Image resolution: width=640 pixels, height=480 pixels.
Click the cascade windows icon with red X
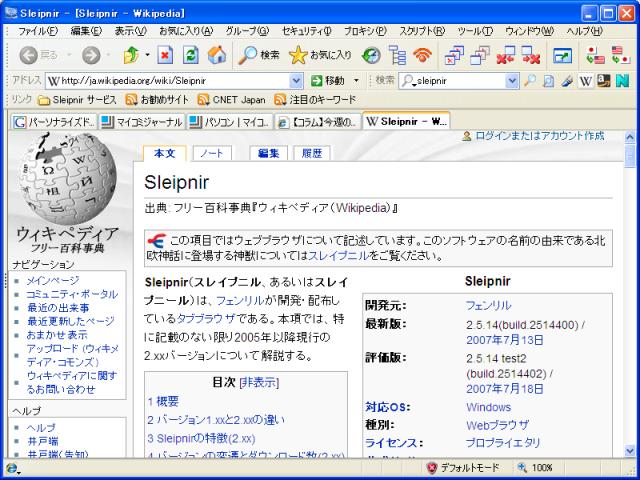pyautogui.click(x=454, y=55)
